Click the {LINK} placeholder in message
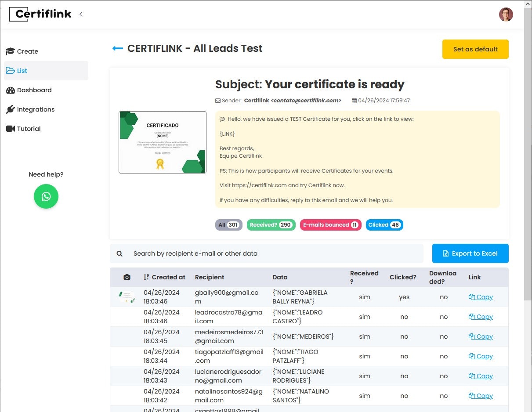The image size is (532, 412). click(227, 134)
